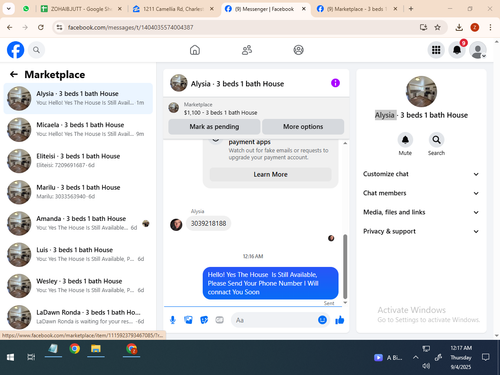500x375 pixels.
Task: Open the Friends icon in top navigation
Action: coord(247,50)
